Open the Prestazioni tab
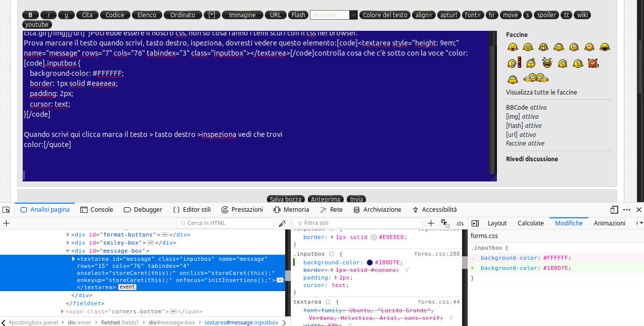The height and width of the screenshot is (326, 644). [x=242, y=210]
